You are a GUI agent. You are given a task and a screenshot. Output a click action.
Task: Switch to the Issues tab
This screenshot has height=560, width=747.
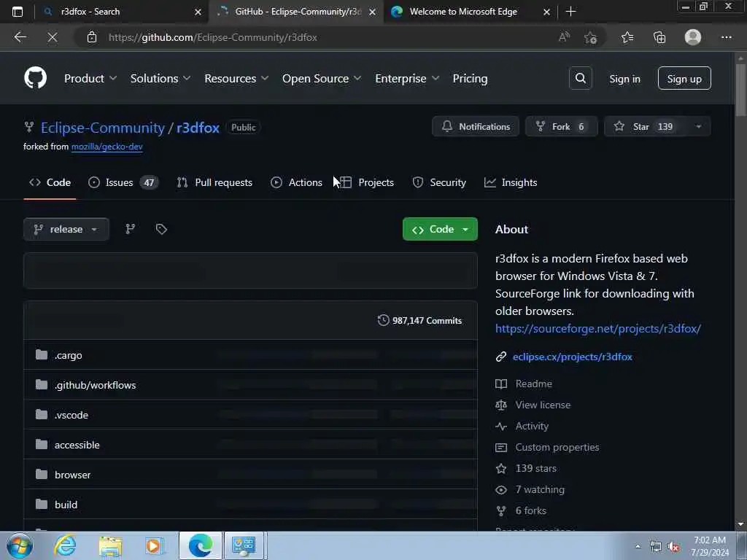[123, 182]
